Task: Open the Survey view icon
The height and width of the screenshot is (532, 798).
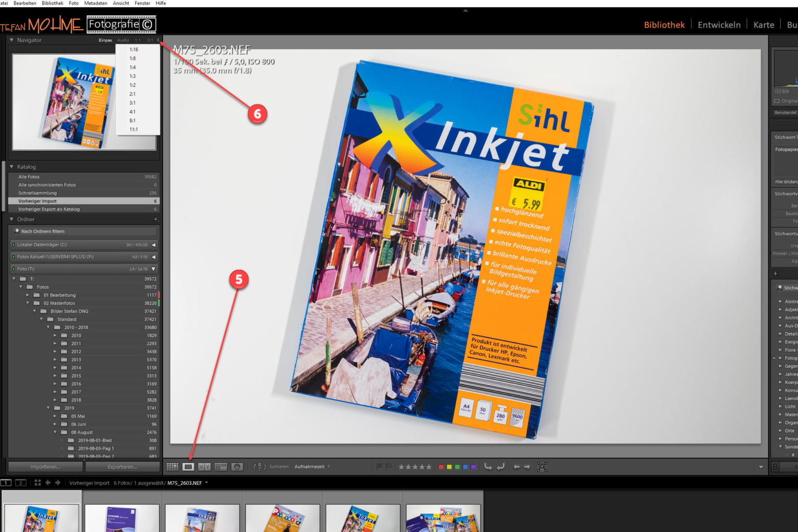Action: pyautogui.click(x=221, y=467)
